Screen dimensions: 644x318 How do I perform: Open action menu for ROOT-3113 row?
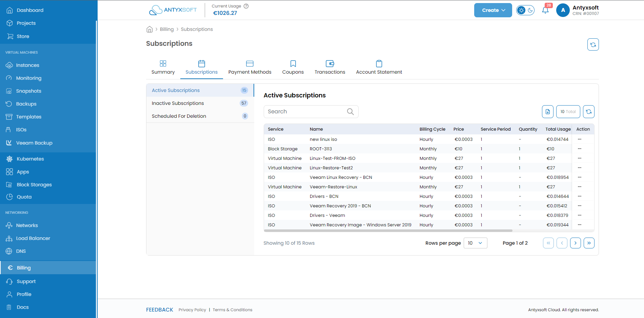pyautogui.click(x=579, y=149)
